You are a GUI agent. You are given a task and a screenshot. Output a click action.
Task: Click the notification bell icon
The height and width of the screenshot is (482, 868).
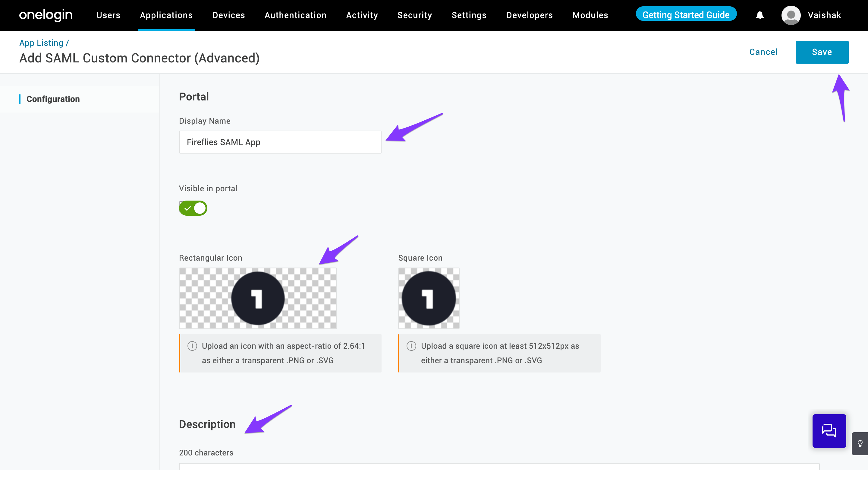pyautogui.click(x=759, y=15)
